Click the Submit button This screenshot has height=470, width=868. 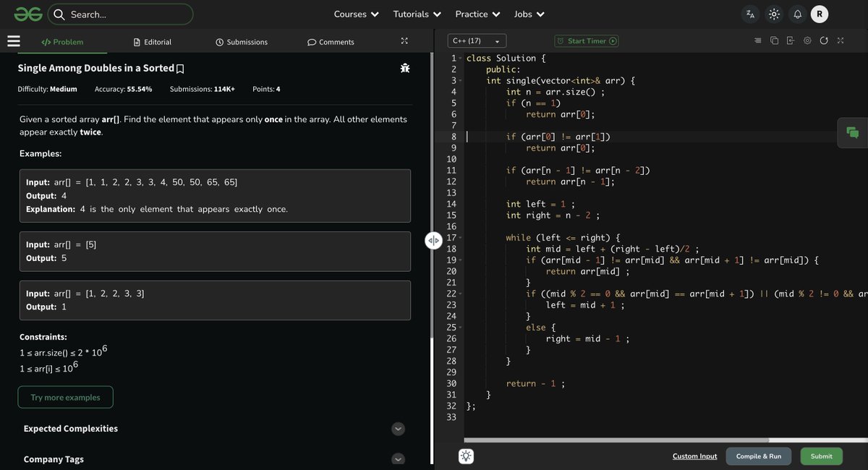click(x=822, y=456)
